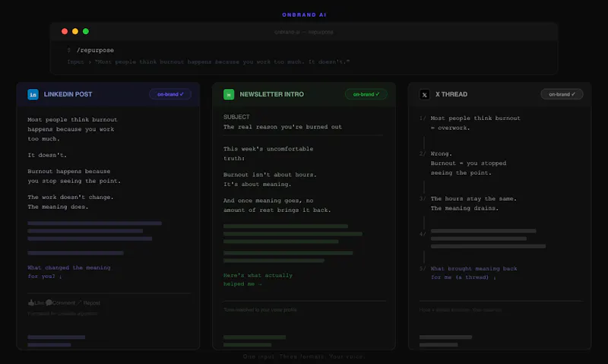Click "The real reason you're burned out"
The height and width of the screenshot is (364, 608).
[x=283, y=127]
